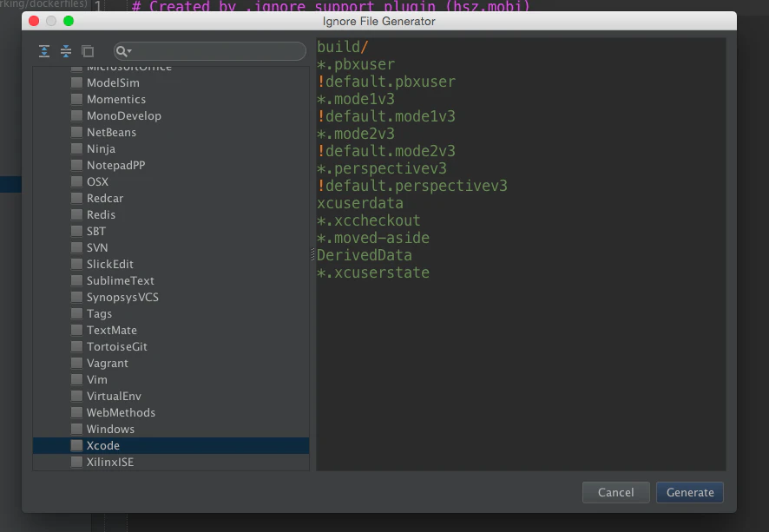
Task: Tick the Vagrant checkbox
Action: coord(76,363)
